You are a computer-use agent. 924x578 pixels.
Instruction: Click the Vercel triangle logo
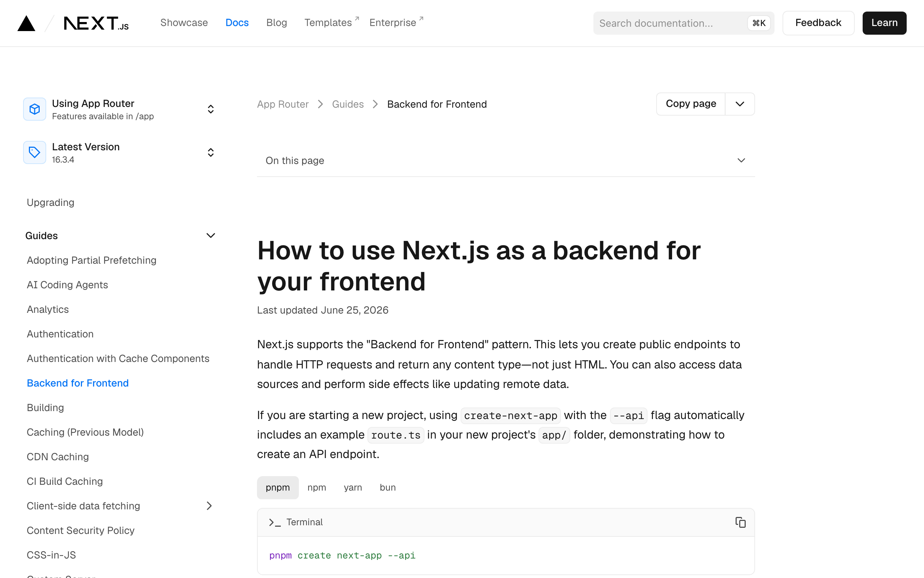[x=26, y=23]
